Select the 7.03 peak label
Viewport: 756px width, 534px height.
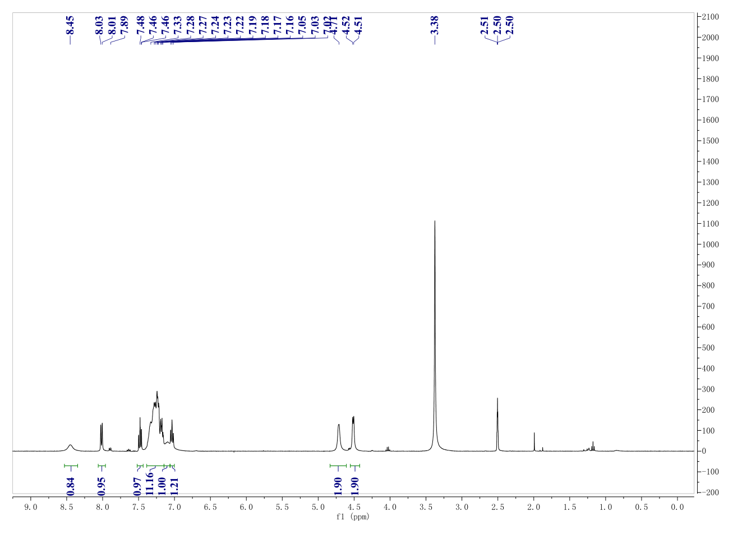pos(315,25)
